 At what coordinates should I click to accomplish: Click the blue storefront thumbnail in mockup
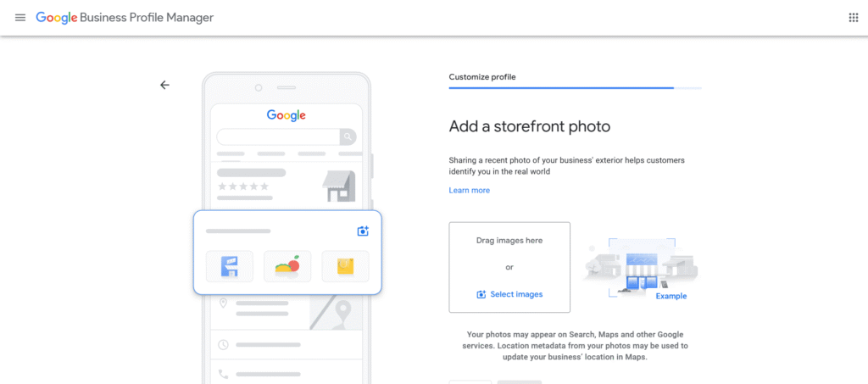(x=229, y=266)
